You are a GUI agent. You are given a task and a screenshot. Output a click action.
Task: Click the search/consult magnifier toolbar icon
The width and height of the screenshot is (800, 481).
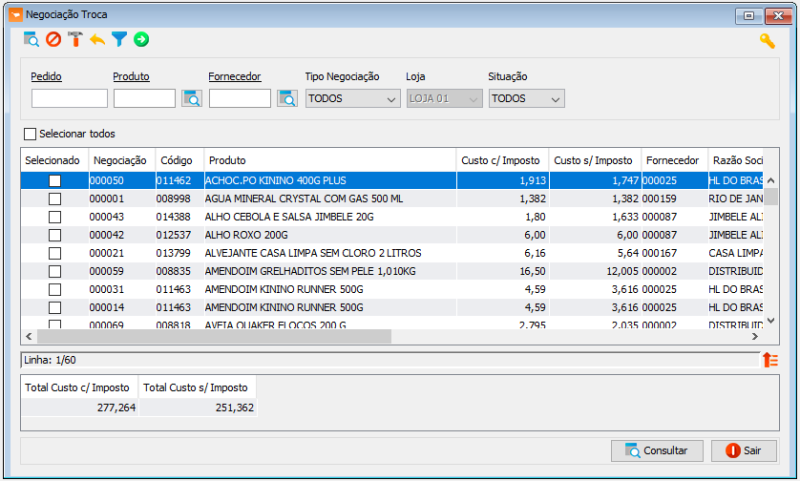(x=31, y=39)
